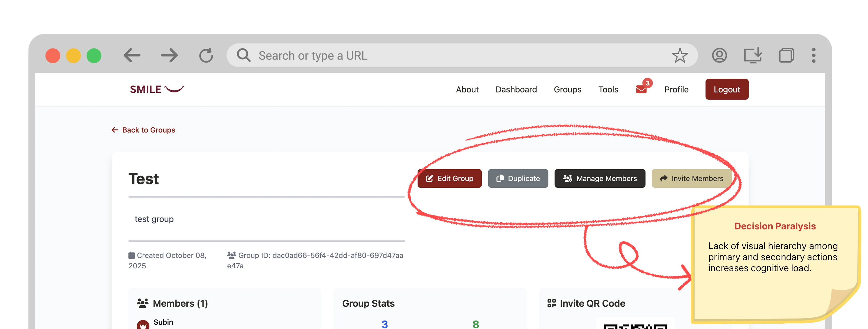This screenshot has height=329, width=868.
Task: Open the Tools nav item
Action: click(x=608, y=90)
